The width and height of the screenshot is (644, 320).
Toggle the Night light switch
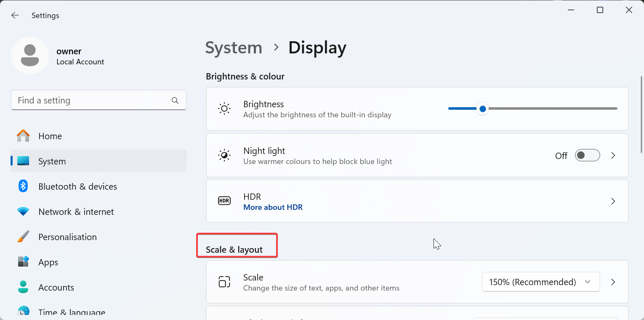pyautogui.click(x=587, y=156)
